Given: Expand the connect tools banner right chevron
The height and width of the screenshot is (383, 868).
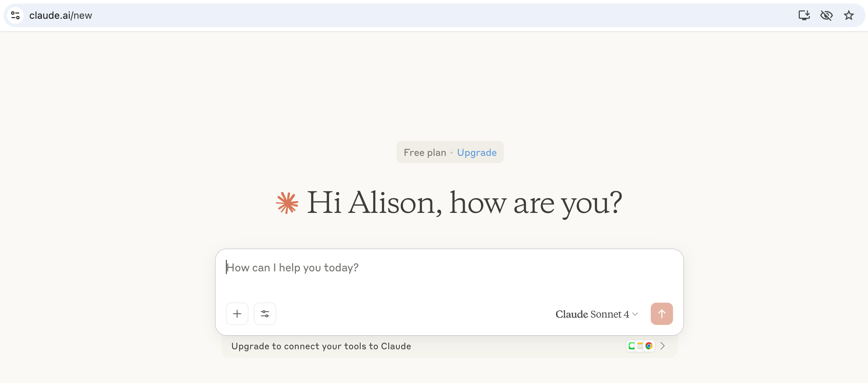Looking at the screenshot, I should point(663,346).
